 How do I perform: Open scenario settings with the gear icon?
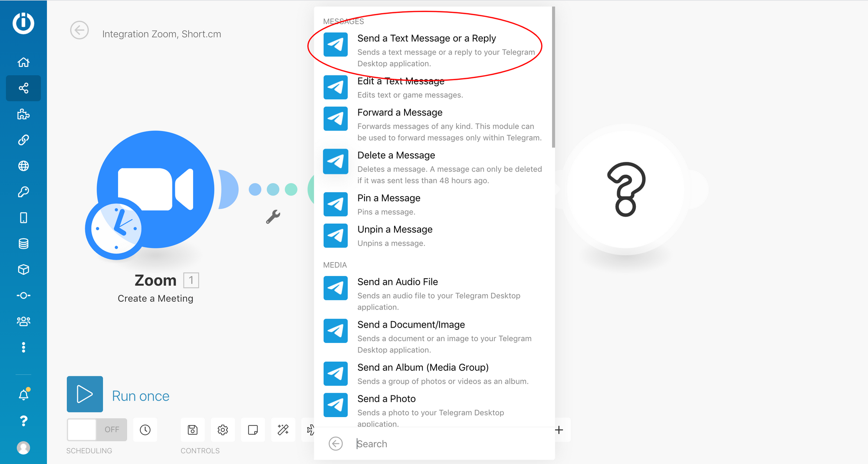coord(223,430)
